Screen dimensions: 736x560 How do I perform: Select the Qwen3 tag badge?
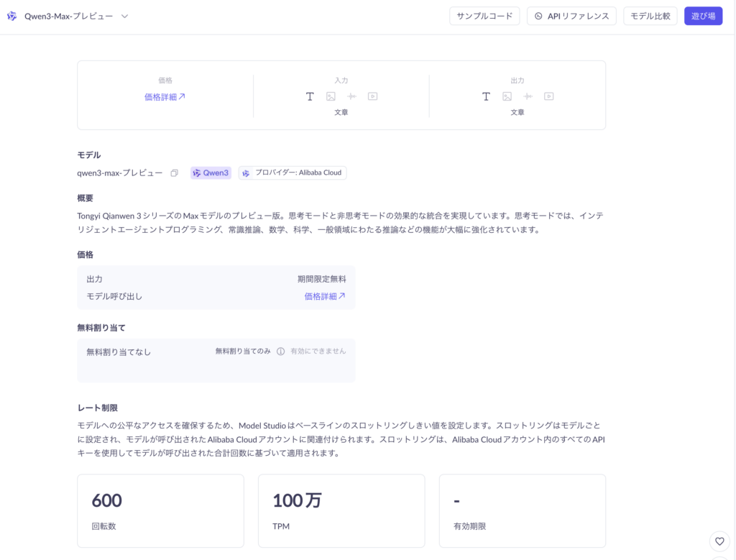[x=211, y=173]
